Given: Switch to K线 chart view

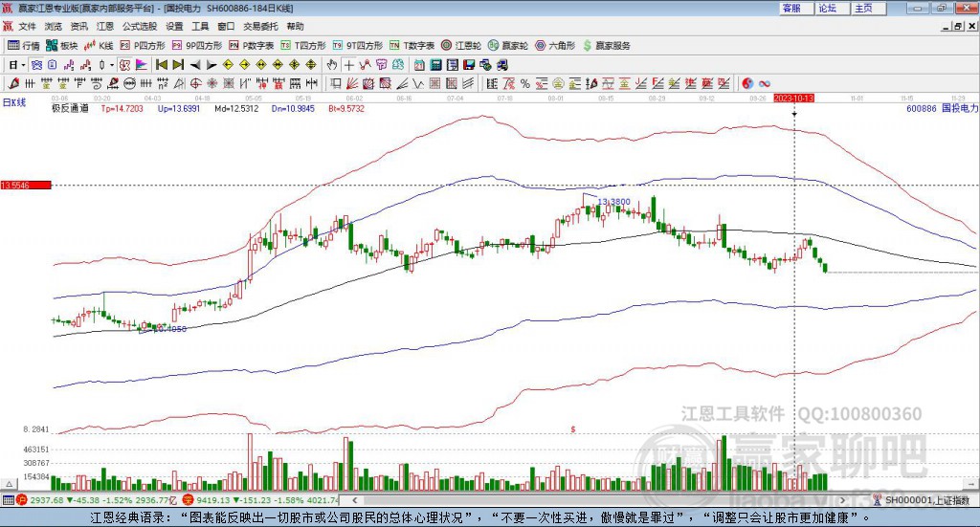Looking at the screenshot, I should tap(100, 45).
